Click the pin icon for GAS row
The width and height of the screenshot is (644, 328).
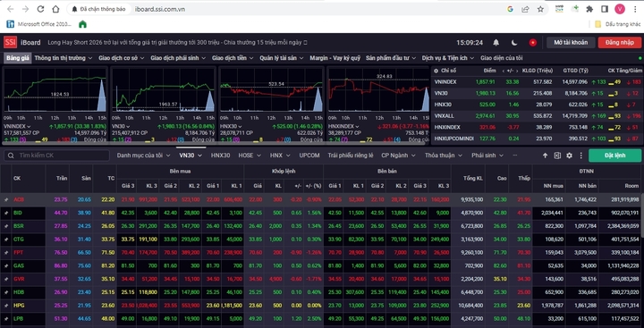6,265
